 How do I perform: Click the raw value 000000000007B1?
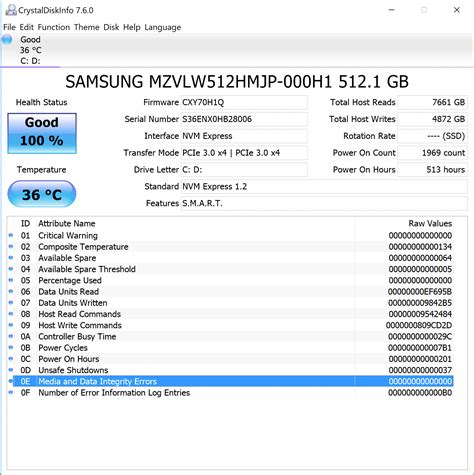420,348
